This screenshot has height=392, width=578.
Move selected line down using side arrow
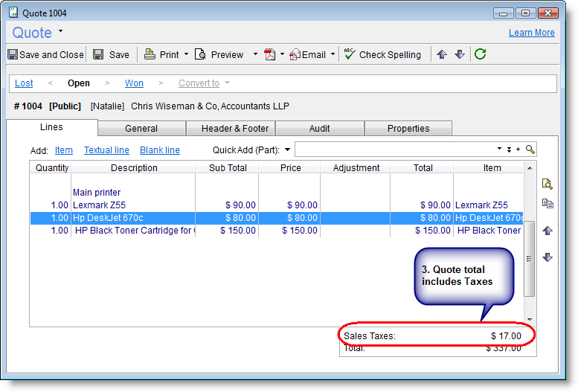(548, 257)
